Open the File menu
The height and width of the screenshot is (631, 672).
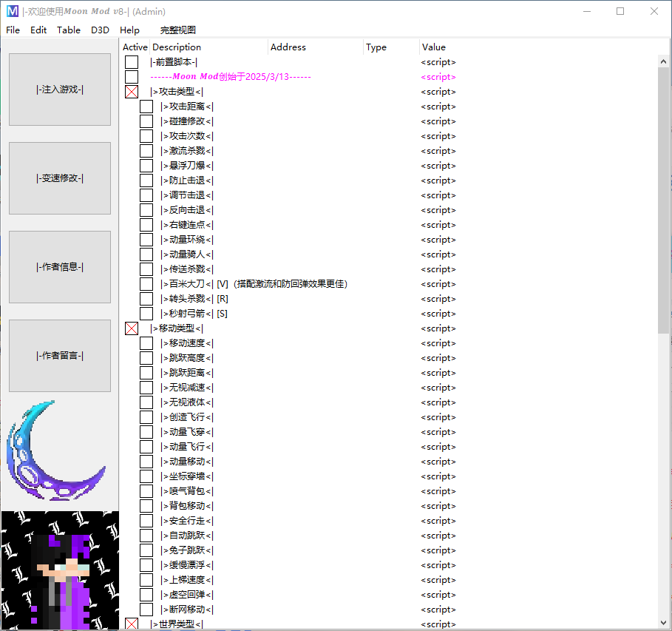[x=13, y=30]
